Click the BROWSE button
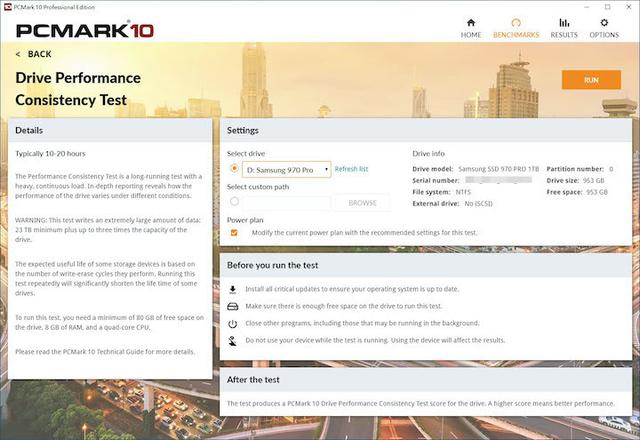 362,203
